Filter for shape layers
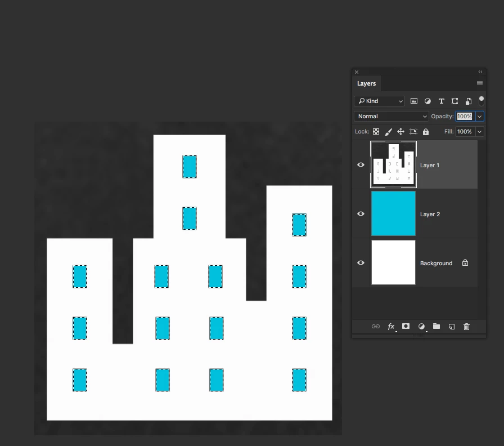The height and width of the screenshot is (446, 504). [x=455, y=101]
